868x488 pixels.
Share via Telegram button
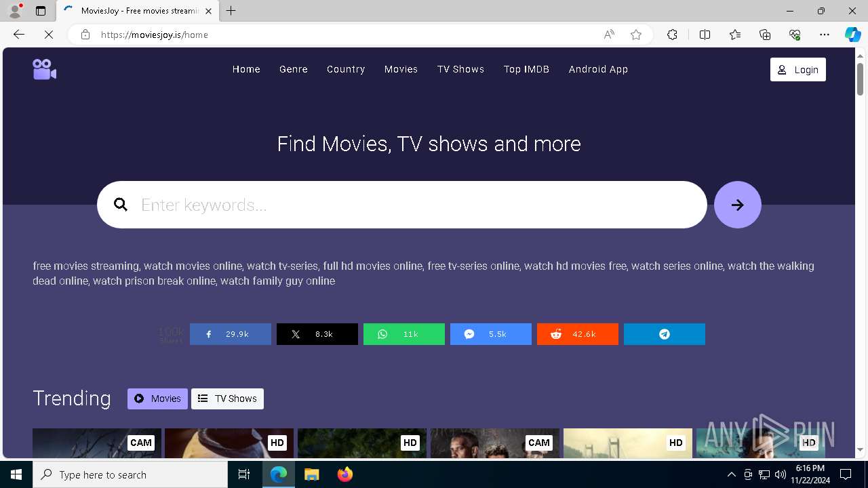665,334
